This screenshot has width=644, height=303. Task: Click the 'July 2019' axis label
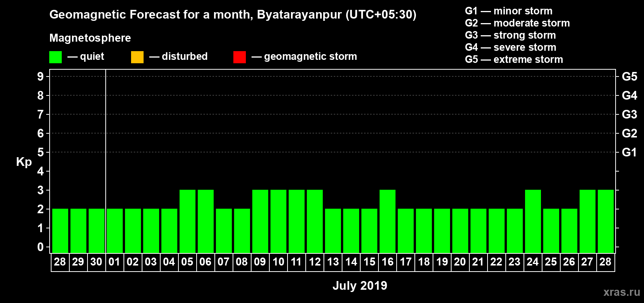[x=360, y=286]
